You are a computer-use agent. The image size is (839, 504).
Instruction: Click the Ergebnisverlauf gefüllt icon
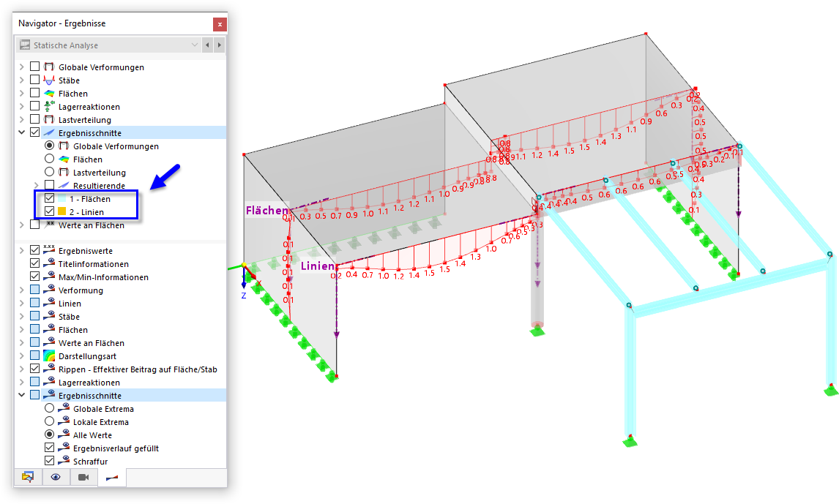pos(64,448)
